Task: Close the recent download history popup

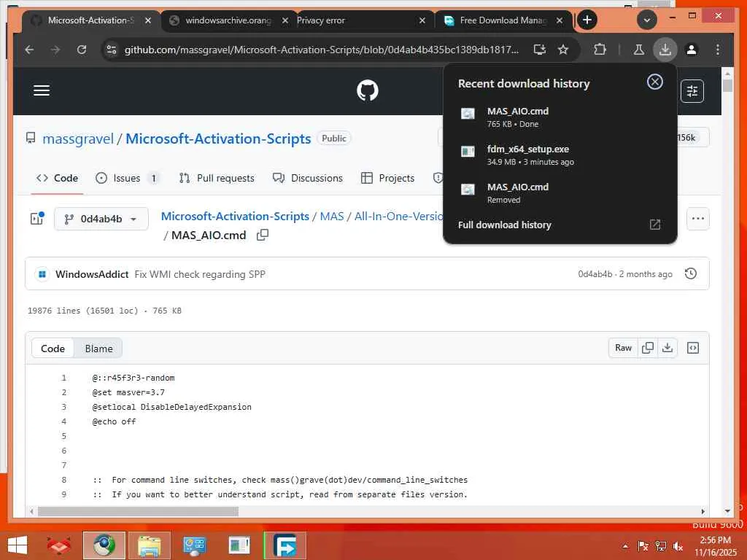Action: tap(654, 82)
